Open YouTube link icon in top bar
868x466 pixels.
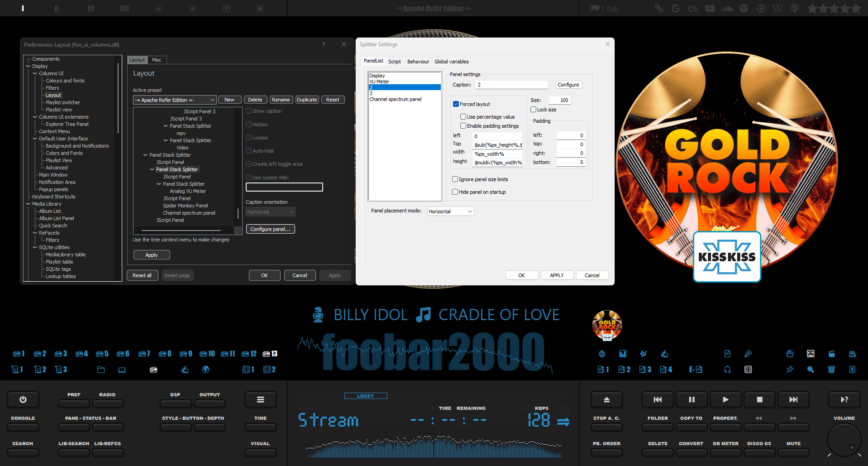pyautogui.click(x=710, y=8)
